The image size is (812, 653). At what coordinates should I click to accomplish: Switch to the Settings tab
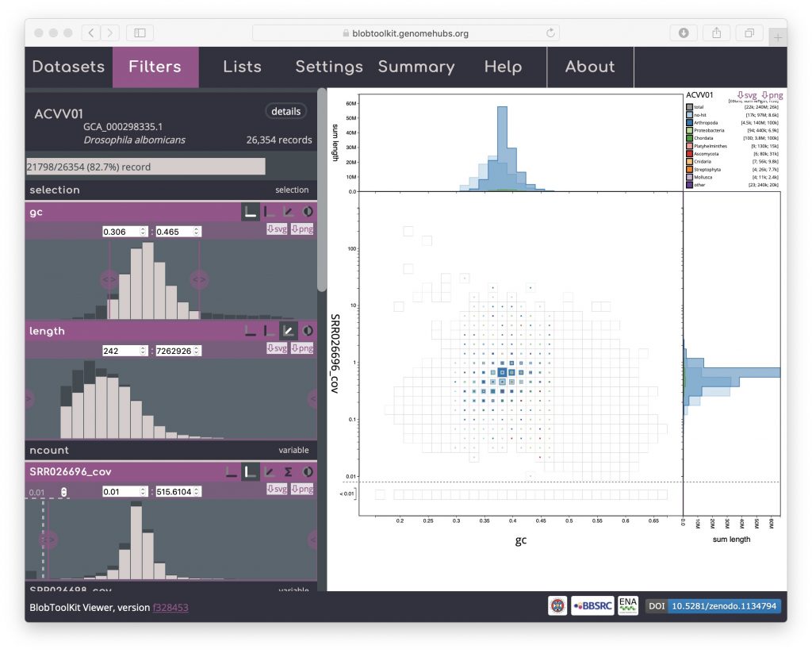pyautogui.click(x=328, y=67)
